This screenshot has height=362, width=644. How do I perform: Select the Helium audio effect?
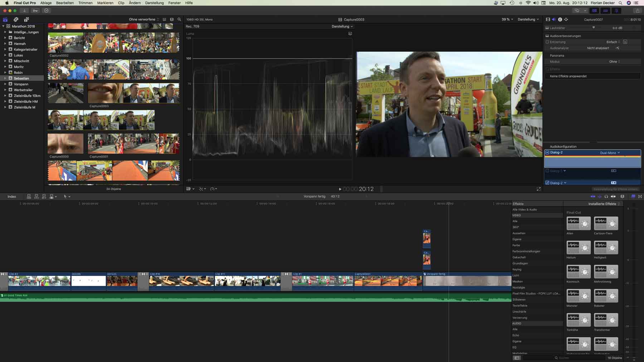[x=579, y=247]
